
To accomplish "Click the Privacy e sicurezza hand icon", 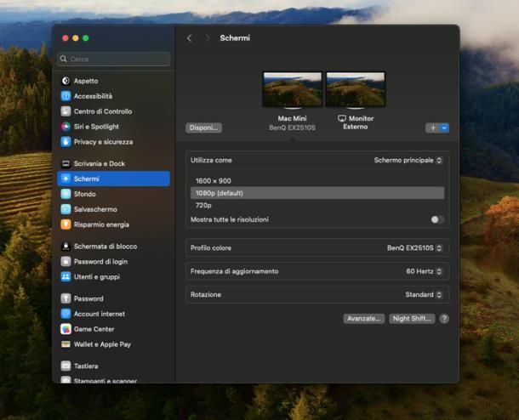I will click(x=66, y=141).
